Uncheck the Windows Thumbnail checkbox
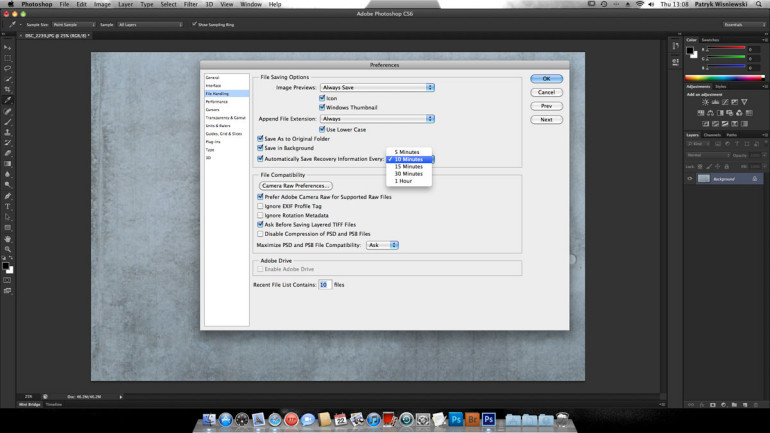The height and width of the screenshot is (433, 770). click(322, 107)
